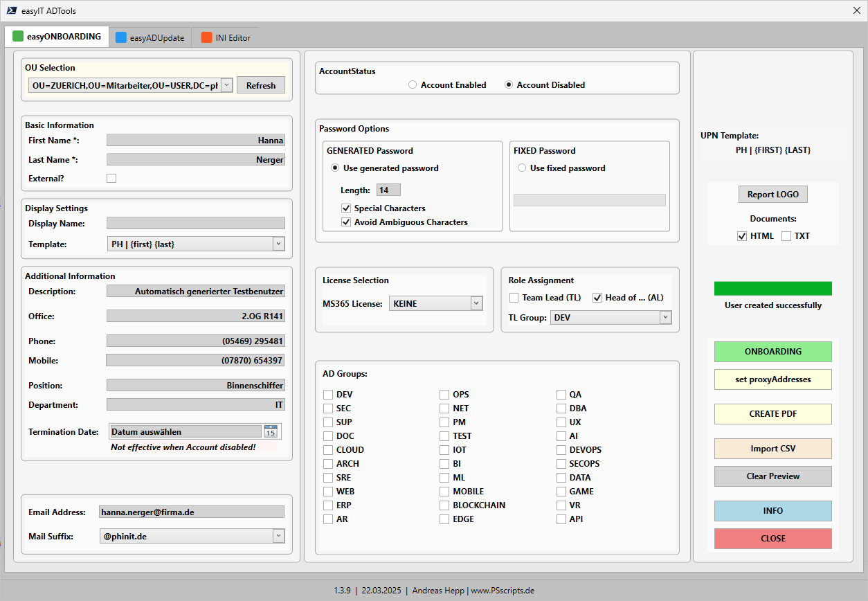Click the orange INI Editor tab icon
Viewport: 868px width, 601px height.
click(206, 38)
